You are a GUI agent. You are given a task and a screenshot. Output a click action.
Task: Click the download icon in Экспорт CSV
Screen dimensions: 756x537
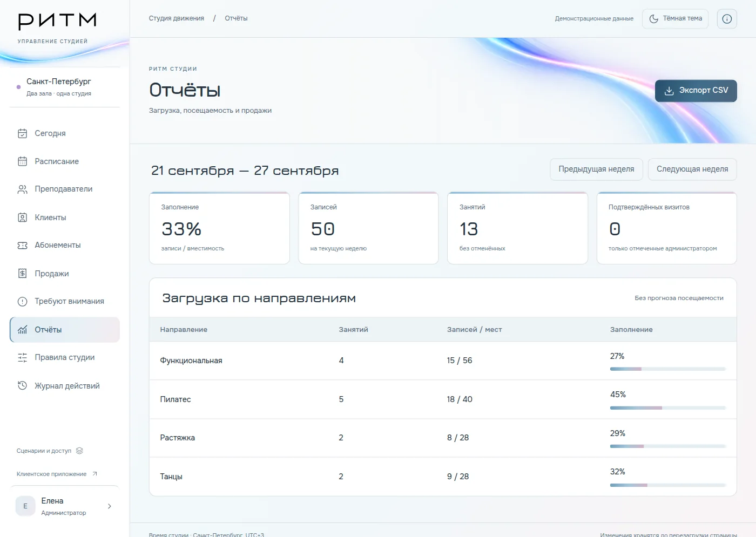669,91
